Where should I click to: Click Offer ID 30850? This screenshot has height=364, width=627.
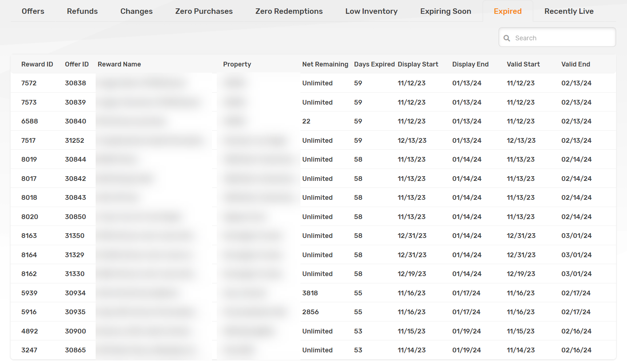(75, 217)
